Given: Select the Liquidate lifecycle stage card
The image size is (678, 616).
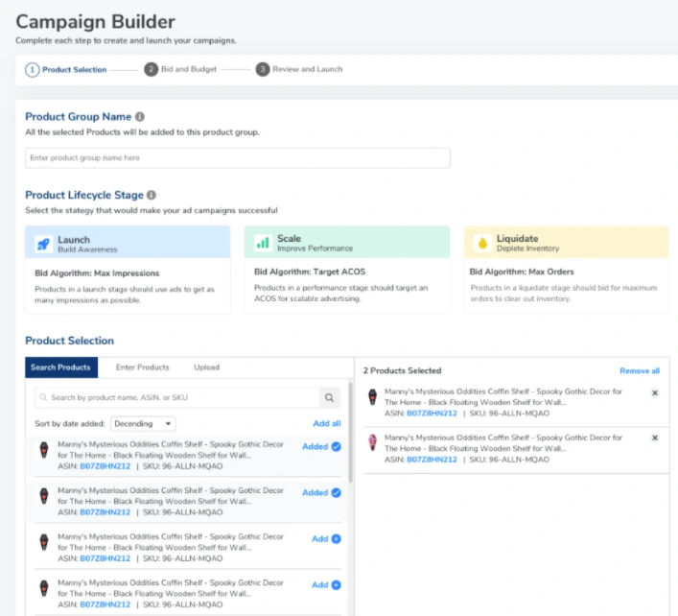Looking at the screenshot, I should (566, 269).
